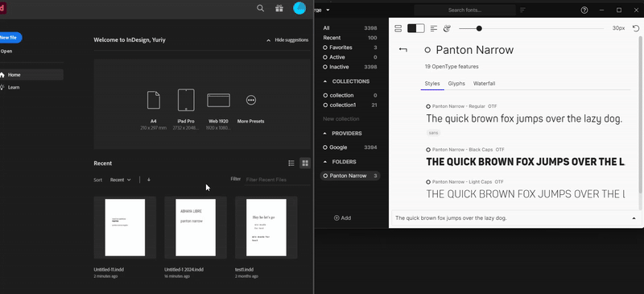Collapse the COLLECTIONS section
644x294 pixels.
(x=325, y=81)
